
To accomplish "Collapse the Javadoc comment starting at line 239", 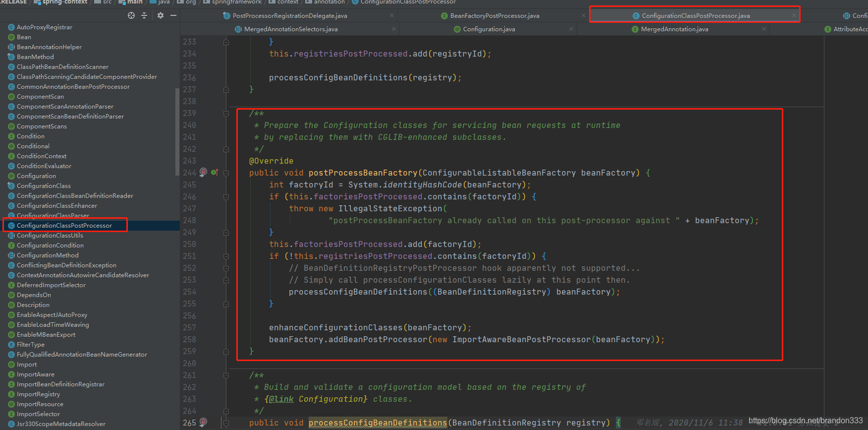I will coord(226,114).
